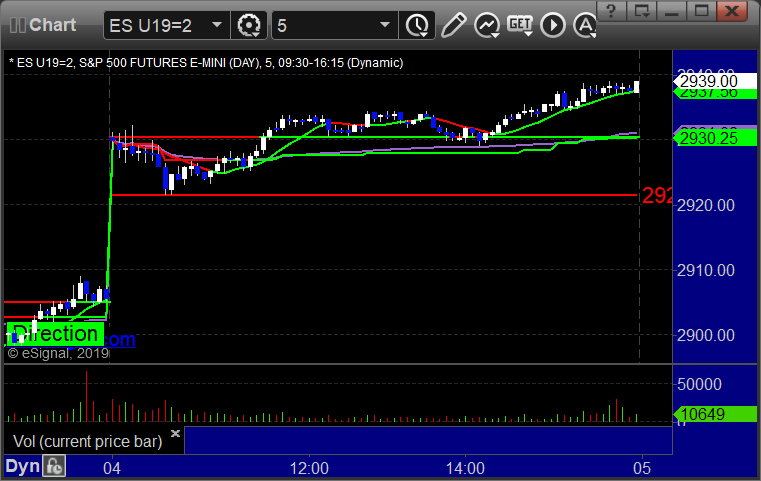Open the GET studies menu
The height and width of the screenshot is (481, 761).
[520, 25]
